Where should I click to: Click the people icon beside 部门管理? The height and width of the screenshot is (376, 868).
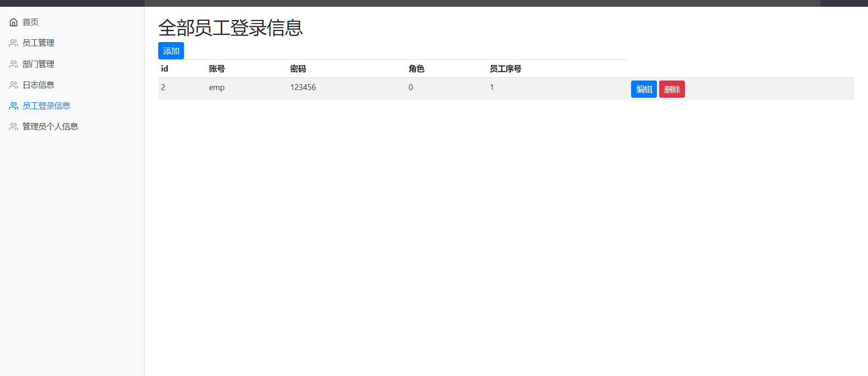(x=14, y=64)
